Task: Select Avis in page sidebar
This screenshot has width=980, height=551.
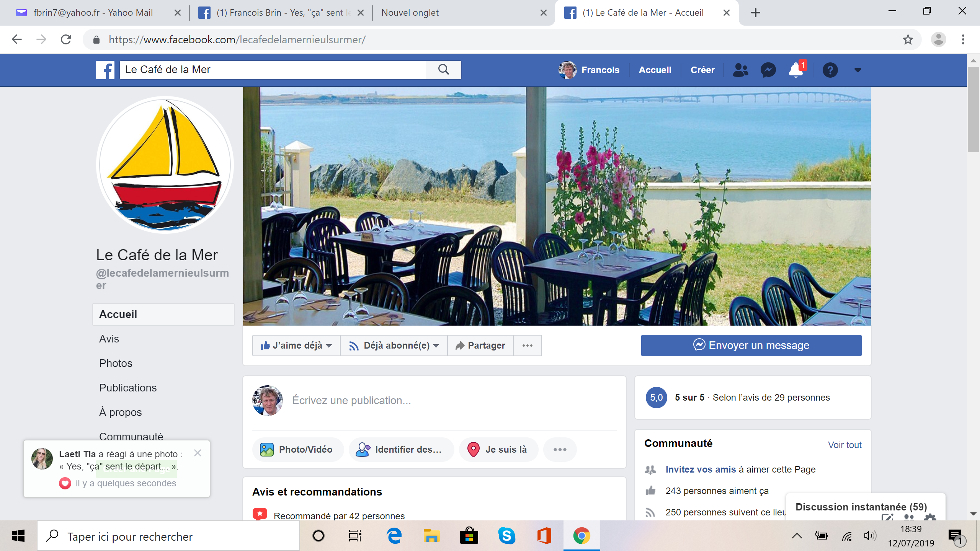Action: pyautogui.click(x=109, y=339)
